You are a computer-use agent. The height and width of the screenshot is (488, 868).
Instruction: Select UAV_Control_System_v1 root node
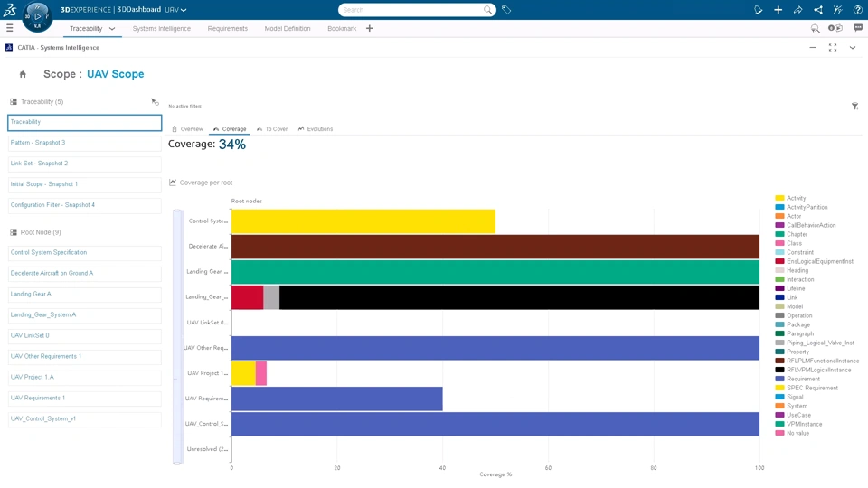pyautogui.click(x=85, y=418)
